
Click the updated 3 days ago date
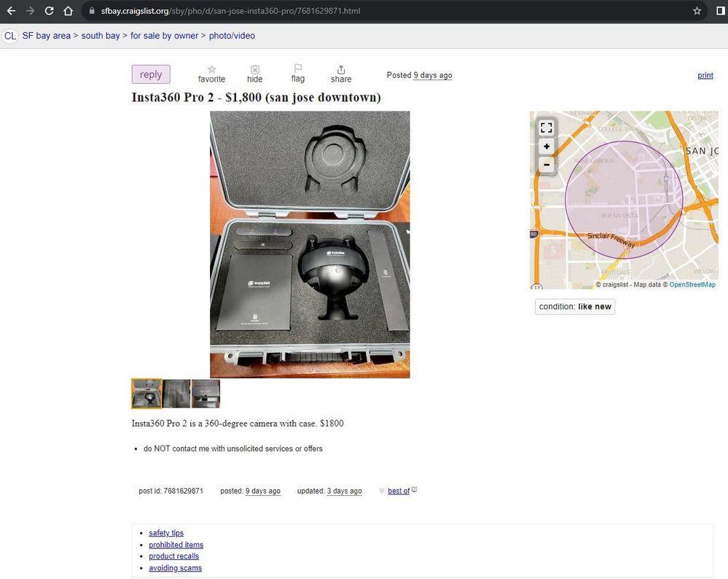click(344, 491)
